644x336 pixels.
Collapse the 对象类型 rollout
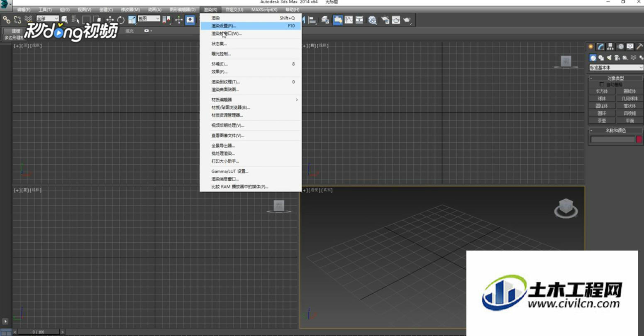tap(616, 78)
